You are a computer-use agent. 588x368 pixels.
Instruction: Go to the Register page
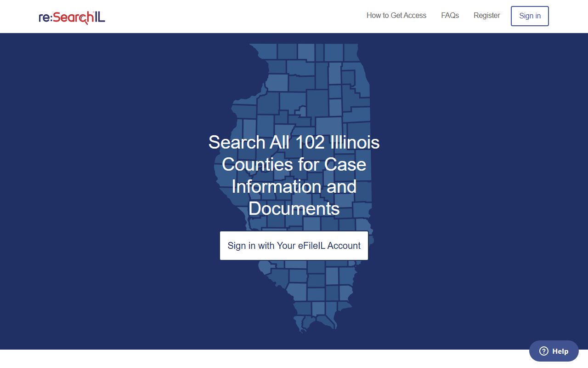pos(487,16)
